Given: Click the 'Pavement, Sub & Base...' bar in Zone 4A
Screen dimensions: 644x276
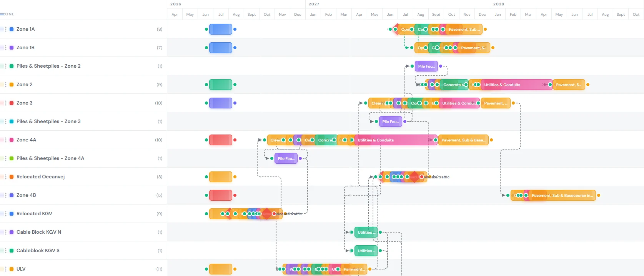Looking at the screenshot, I should pos(463,140).
